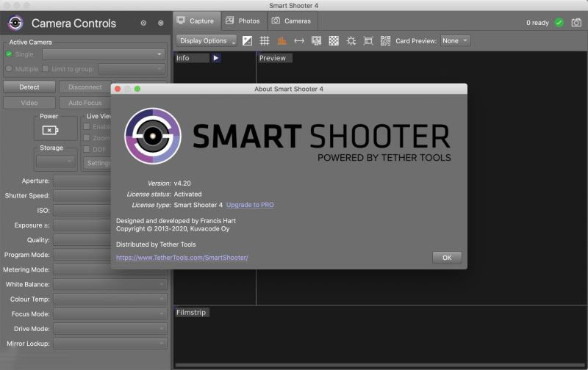Click the image overlay monitor icon
Screen dimensions: 588x370
tap(316, 41)
